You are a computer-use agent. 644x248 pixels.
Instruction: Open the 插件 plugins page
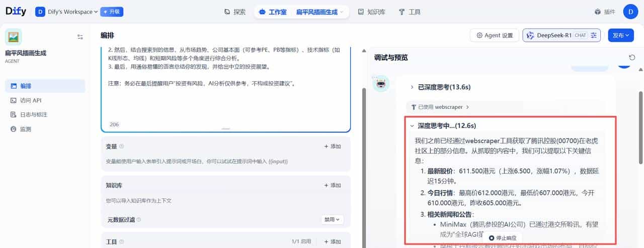coord(605,12)
